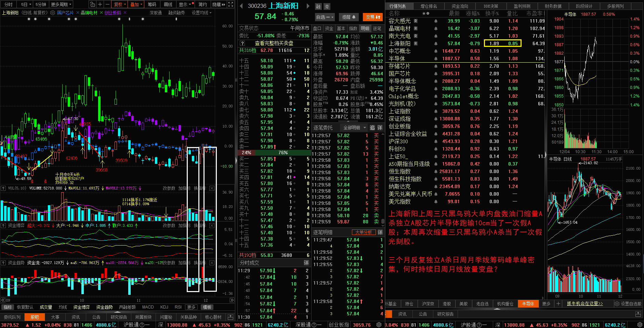Click the orange 交易 trade button

click(x=372, y=17)
